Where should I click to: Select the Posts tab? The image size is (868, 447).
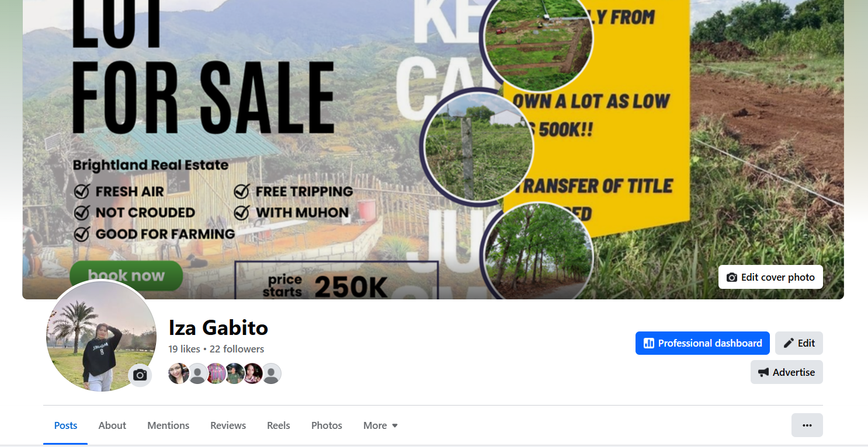(x=65, y=425)
